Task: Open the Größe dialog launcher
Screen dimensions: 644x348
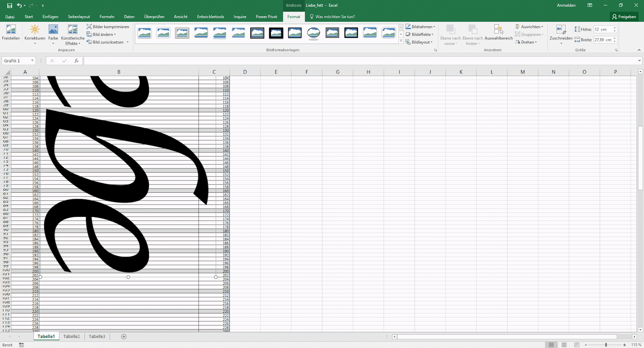Action: click(616, 50)
